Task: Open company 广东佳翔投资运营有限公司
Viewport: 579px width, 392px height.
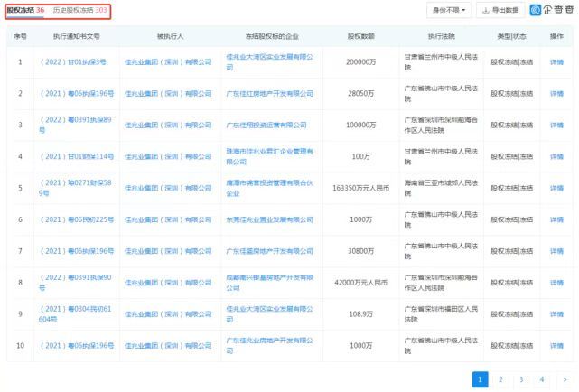Action: point(266,126)
